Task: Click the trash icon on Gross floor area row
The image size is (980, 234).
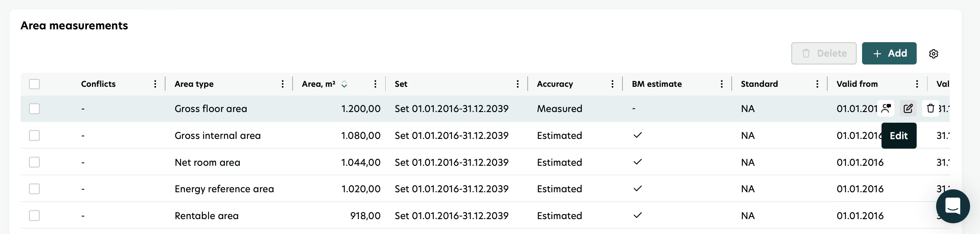Action: click(x=930, y=108)
